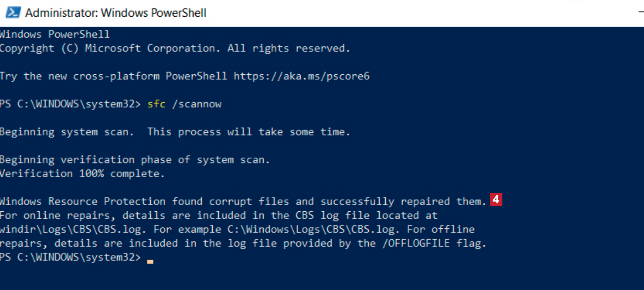Click the red number 4 marker badge

pyautogui.click(x=496, y=200)
